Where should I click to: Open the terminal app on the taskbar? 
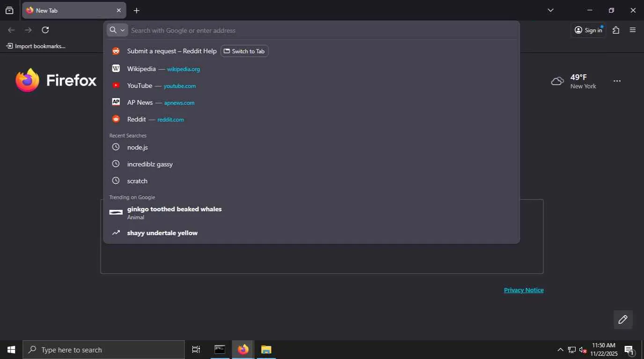(x=220, y=350)
